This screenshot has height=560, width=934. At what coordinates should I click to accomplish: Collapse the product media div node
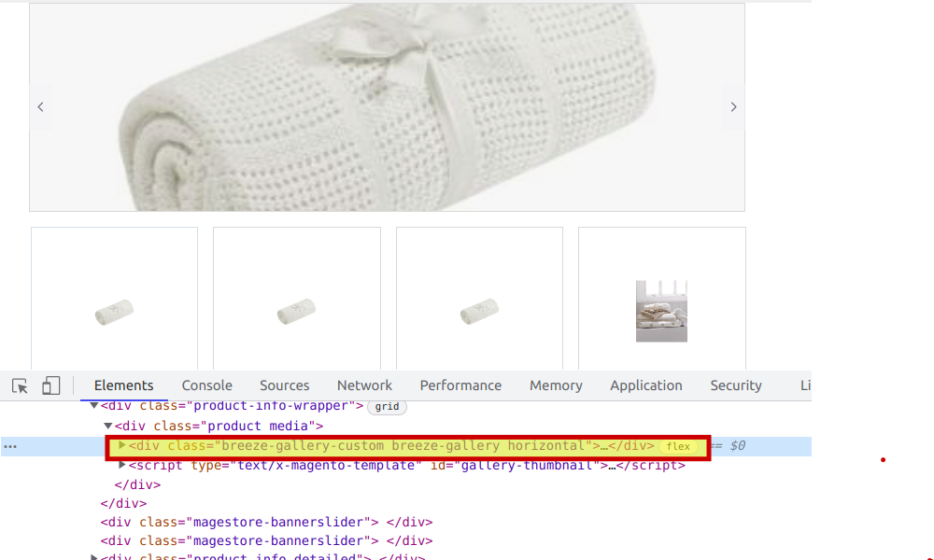107,427
